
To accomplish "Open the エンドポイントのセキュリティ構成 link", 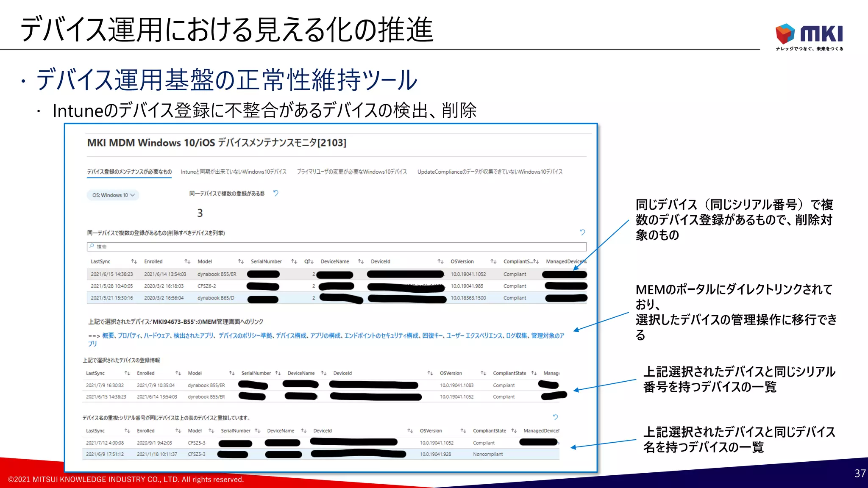I will (x=381, y=335).
